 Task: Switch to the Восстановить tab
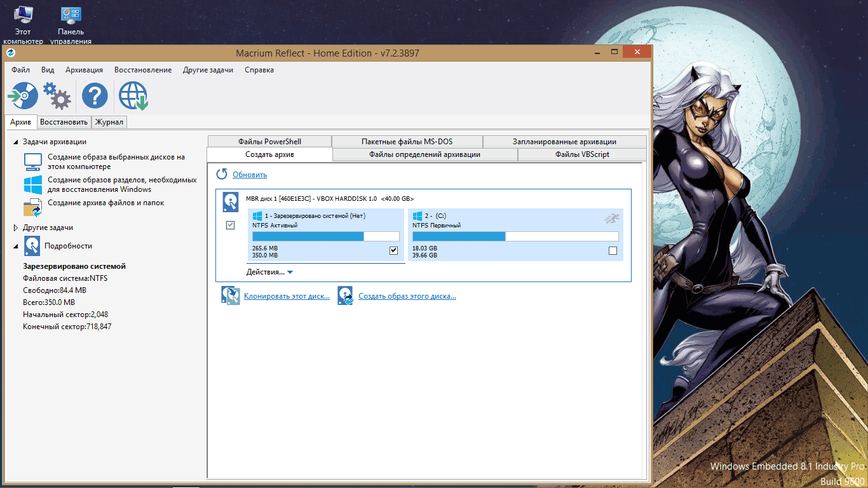click(64, 122)
